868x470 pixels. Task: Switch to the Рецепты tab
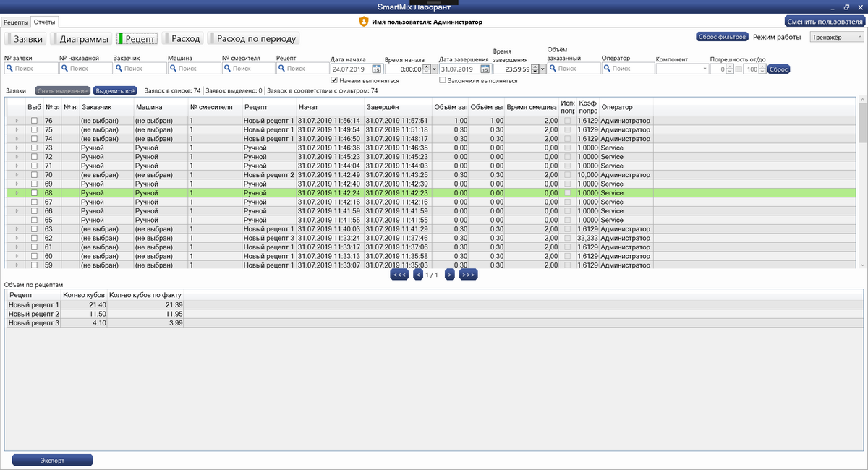[17, 23]
